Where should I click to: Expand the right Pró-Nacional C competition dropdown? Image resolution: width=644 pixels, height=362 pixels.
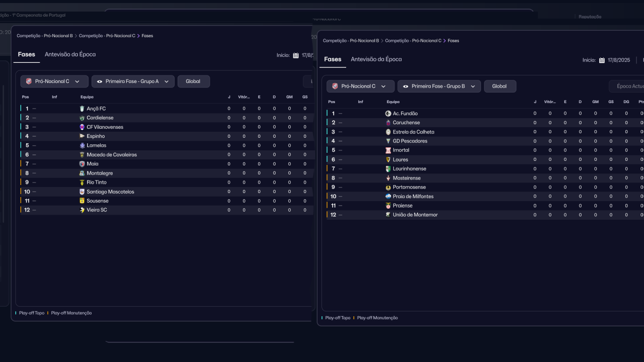[x=360, y=86]
